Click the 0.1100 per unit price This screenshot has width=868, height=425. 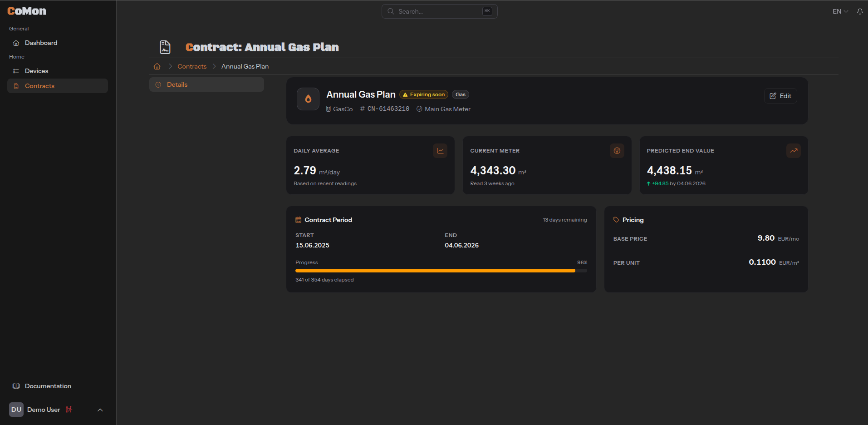[x=762, y=262]
